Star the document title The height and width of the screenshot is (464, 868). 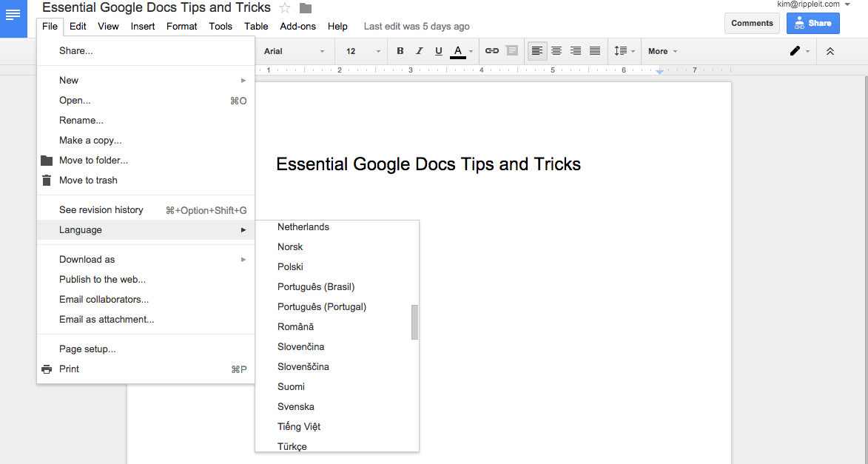pyautogui.click(x=285, y=7)
